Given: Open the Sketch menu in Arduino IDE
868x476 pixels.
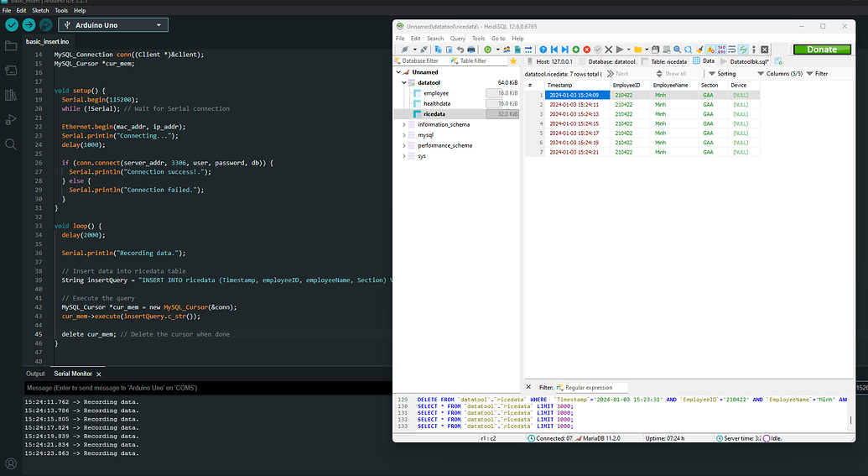Looking at the screenshot, I should [40, 11].
